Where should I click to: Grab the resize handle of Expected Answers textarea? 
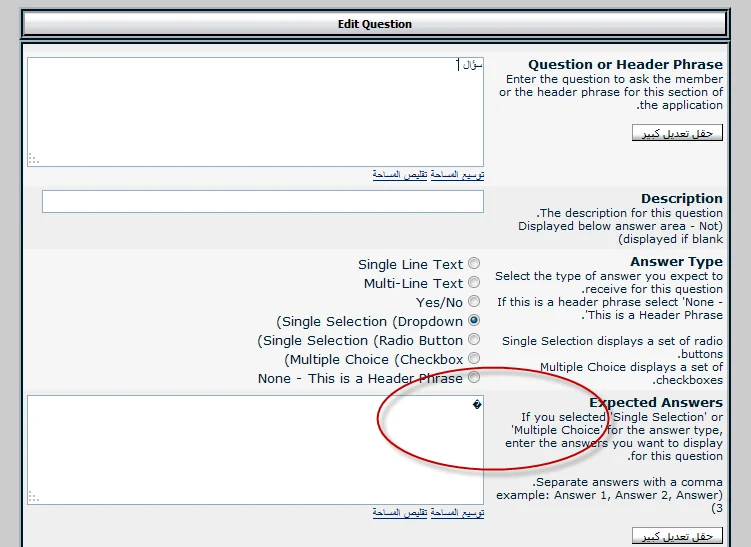click(x=33, y=497)
